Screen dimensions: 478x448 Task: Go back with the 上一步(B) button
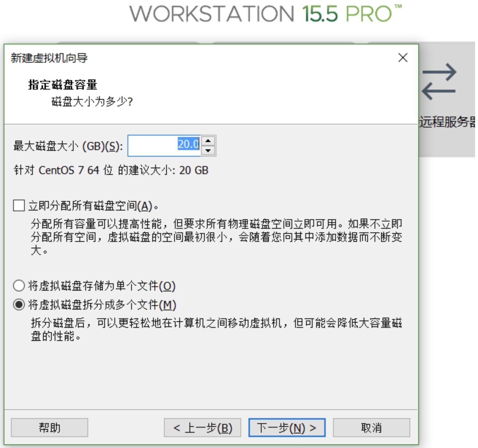(x=203, y=428)
